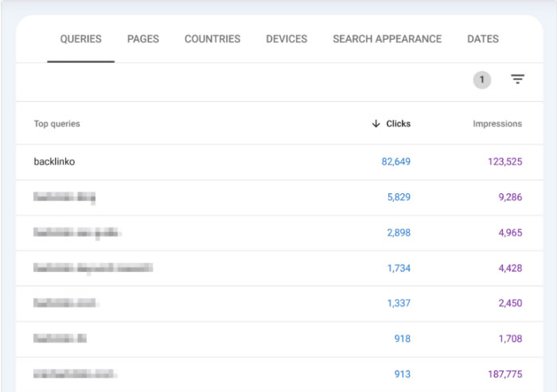Image resolution: width=557 pixels, height=392 pixels.
Task: Select the backlinko query row
Action: pyautogui.click(x=279, y=162)
